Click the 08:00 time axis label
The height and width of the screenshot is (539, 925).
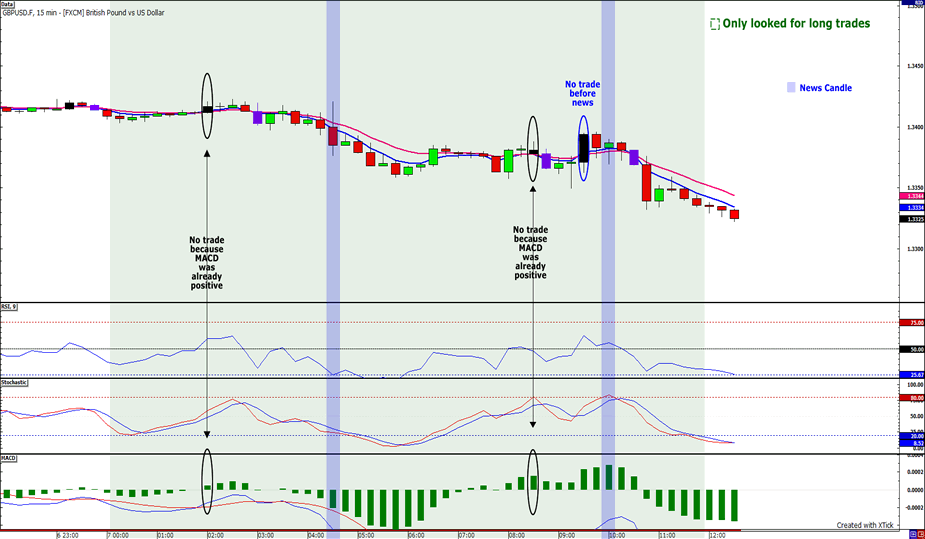[517, 535]
